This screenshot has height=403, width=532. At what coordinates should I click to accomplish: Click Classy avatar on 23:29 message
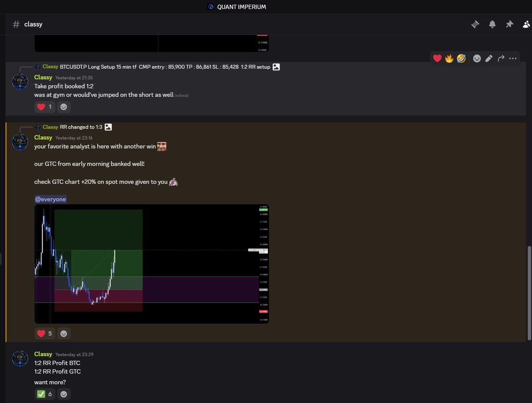click(x=20, y=358)
